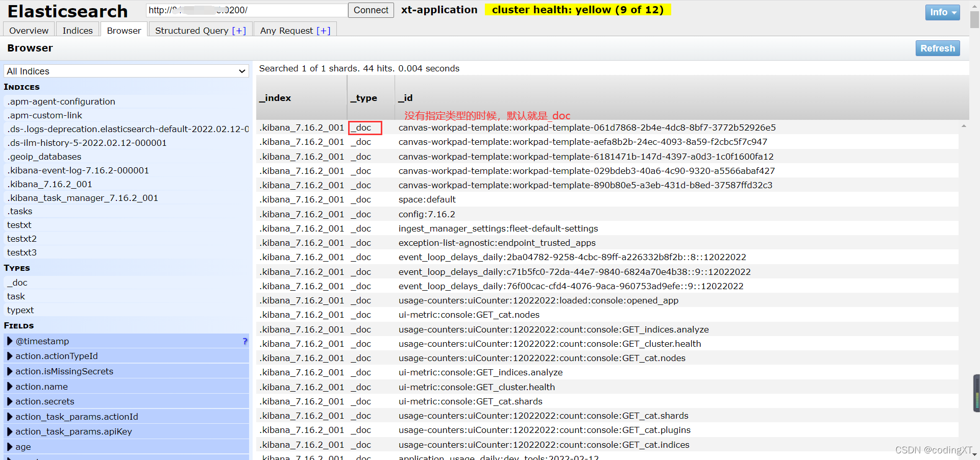Select the .apm-custom-link index

point(126,115)
